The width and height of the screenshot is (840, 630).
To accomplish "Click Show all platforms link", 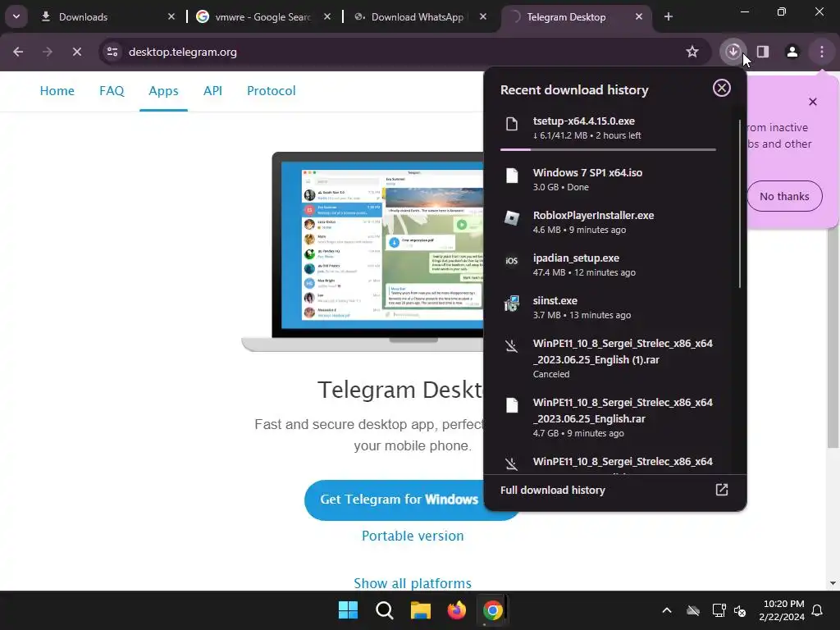I will coord(413,583).
